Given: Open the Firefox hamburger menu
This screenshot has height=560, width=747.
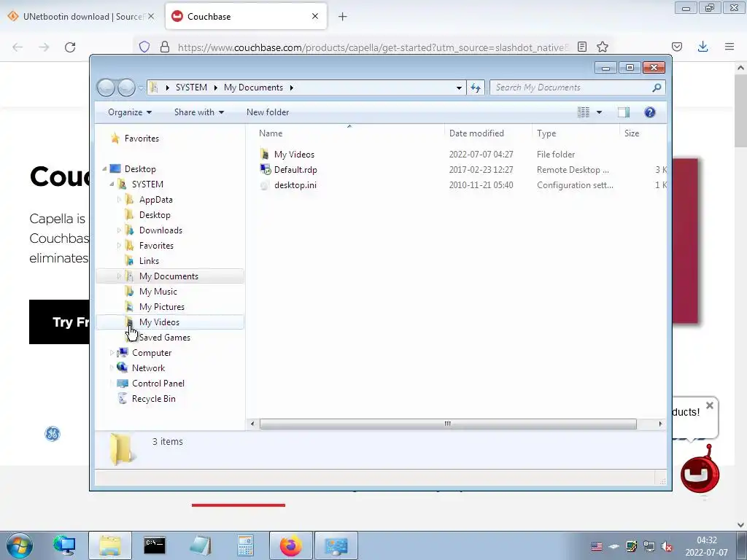Looking at the screenshot, I should [729, 47].
